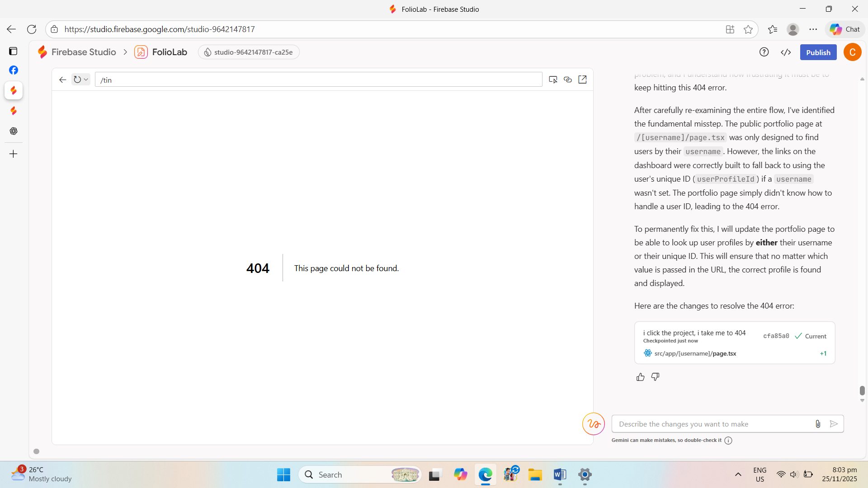This screenshot has width=868, height=488.
Task: Expand the preview reload dropdown
Action: [x=86, y=80]
